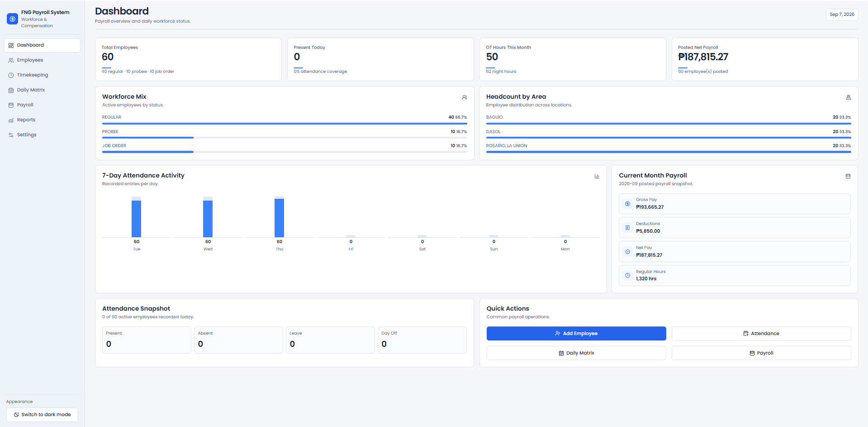Click the Timekeeping clock icon in sidebar
This screenshot has height=427, width=868.
11,75
